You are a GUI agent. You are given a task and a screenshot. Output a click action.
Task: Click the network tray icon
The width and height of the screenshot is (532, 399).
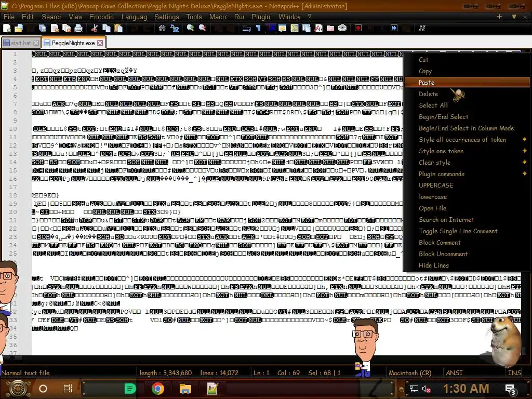(x=414, y=389)
